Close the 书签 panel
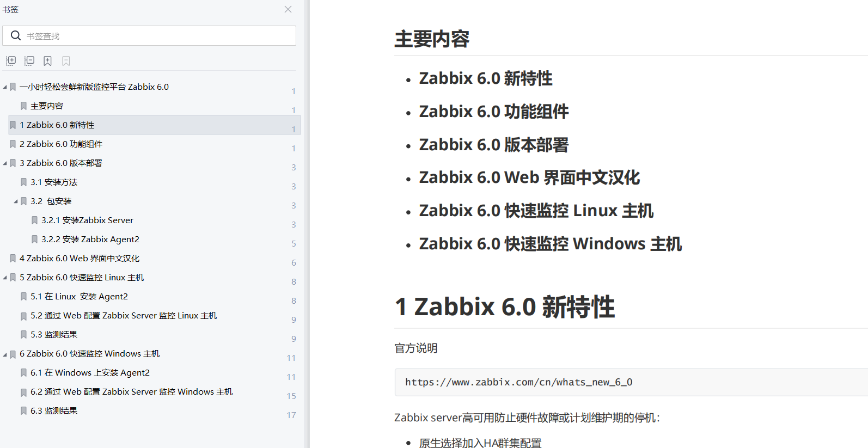868x448 pixels. click(x=288, y=9)
